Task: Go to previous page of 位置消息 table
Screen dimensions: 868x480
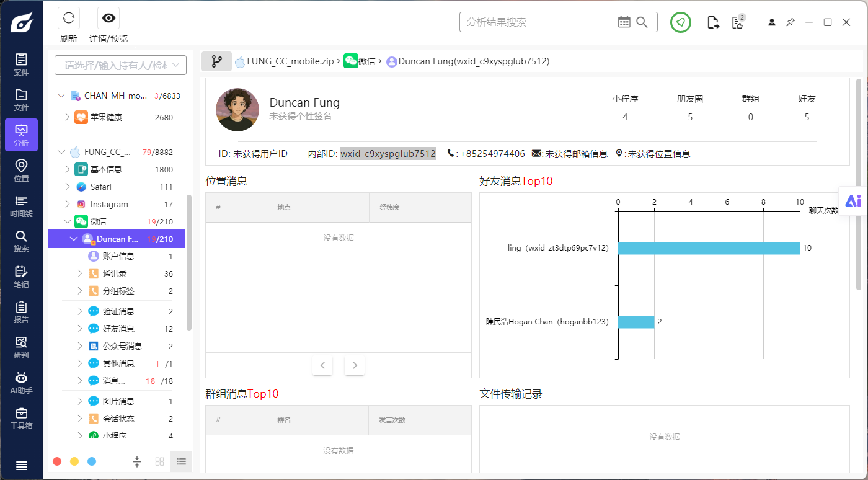Action: click(322, 365)
